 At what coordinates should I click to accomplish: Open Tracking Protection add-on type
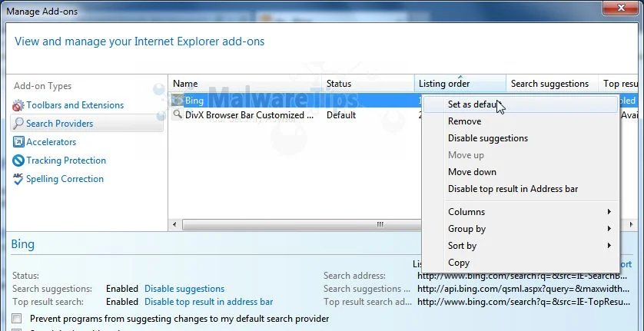[x=66, y=161]
